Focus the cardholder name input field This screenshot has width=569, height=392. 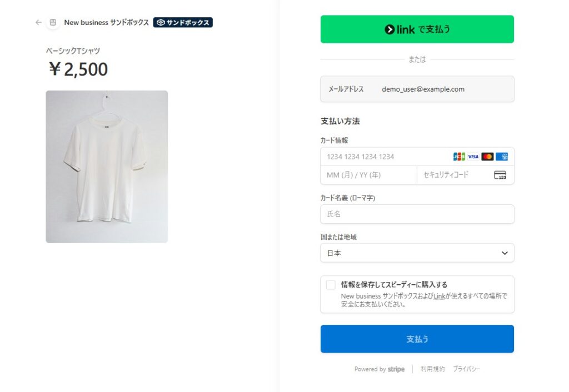(x=417, y=214)
